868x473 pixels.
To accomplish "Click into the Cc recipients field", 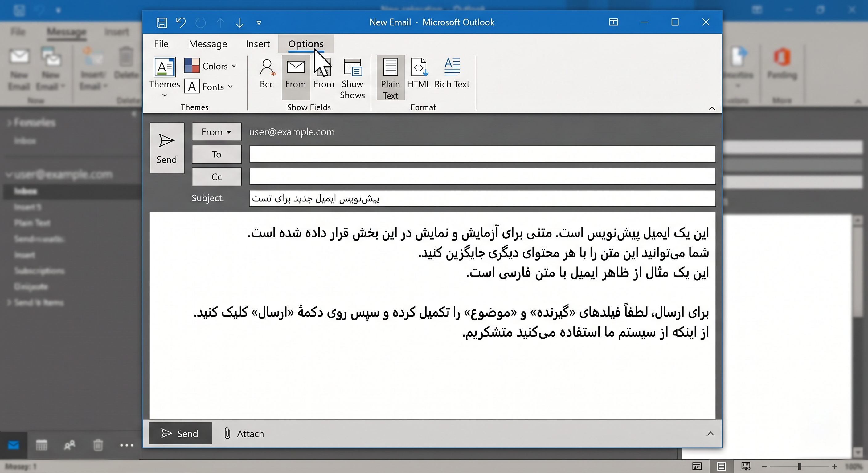I will point(482,176).
